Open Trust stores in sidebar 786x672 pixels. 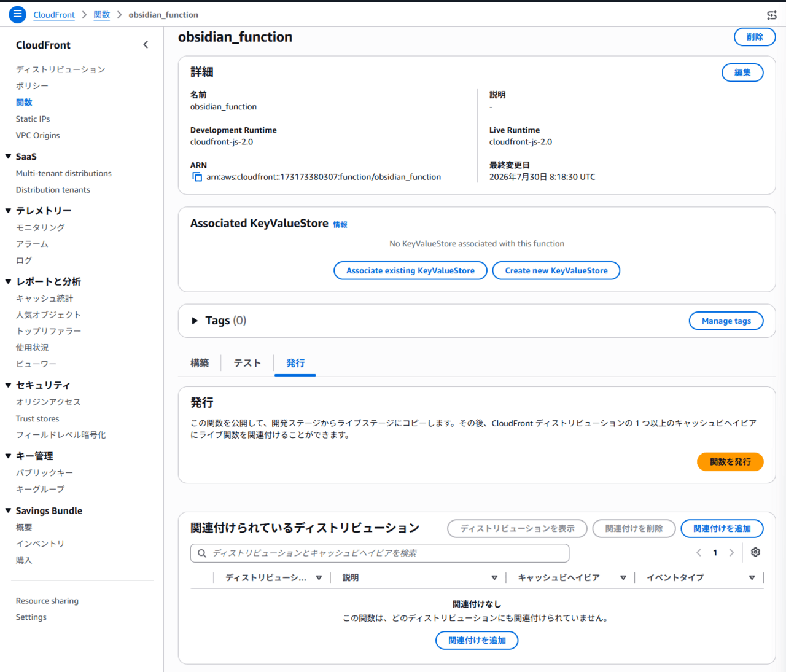point(37,419)
